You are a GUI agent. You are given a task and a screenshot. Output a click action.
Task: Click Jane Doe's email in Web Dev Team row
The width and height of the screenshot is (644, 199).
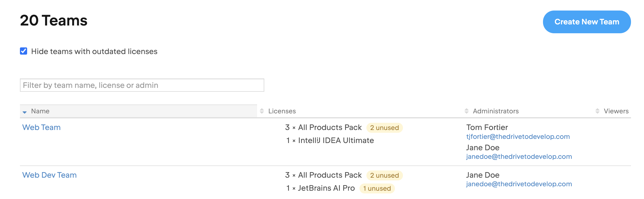pyautogui.click(x=519, y=184)
